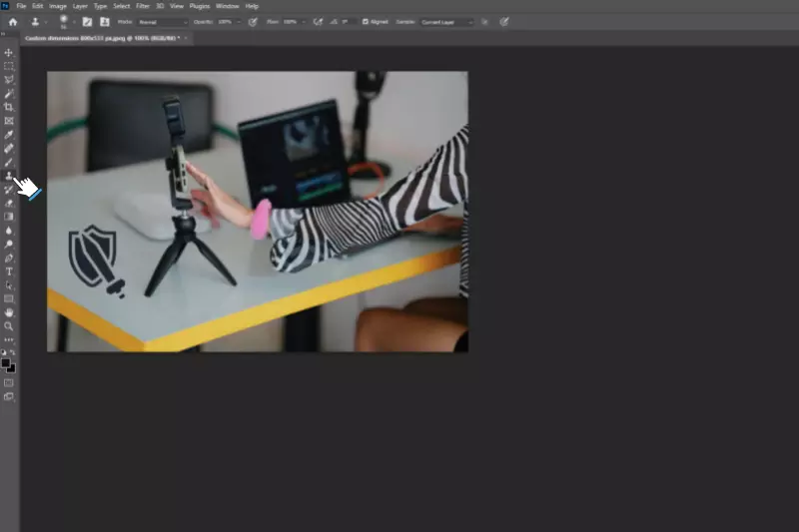799x532 pixels.
Task: Toggle Quick Mask mode
Action: click(x=9, y=383)
